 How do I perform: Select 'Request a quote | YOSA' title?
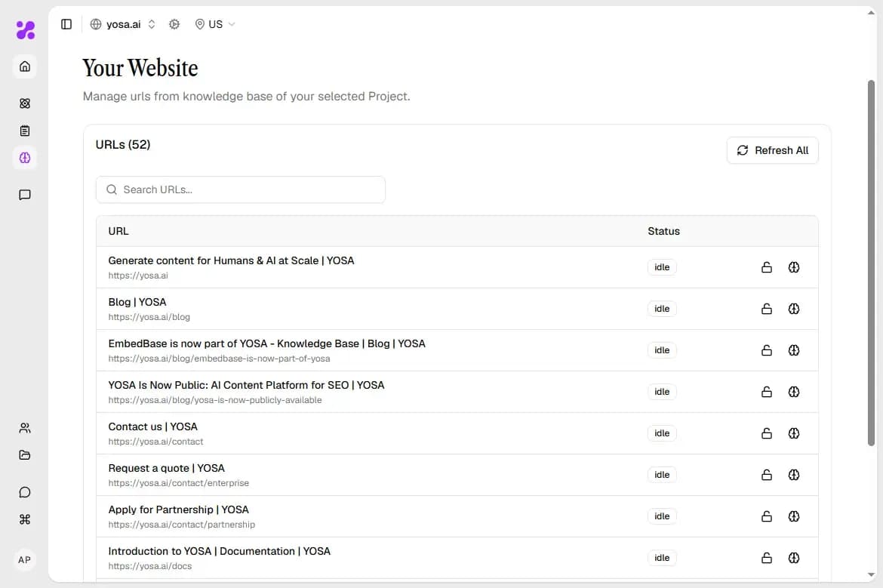click(x=166, y=468)
